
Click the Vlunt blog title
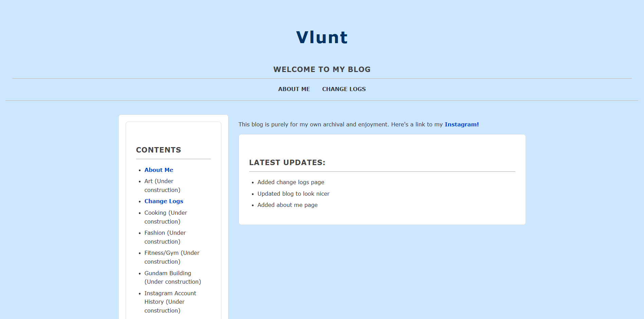tap(321, 37)
